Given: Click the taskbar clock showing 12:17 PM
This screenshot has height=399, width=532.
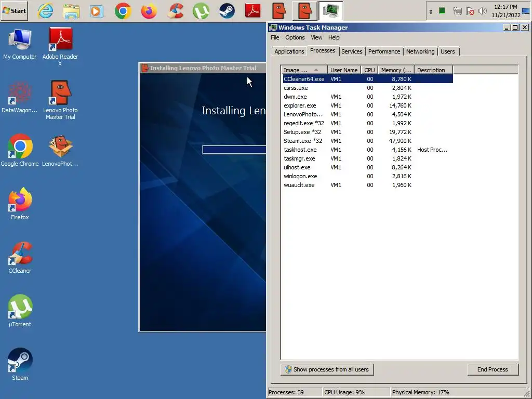Looking at the screenshot, I should pos(506,11).
